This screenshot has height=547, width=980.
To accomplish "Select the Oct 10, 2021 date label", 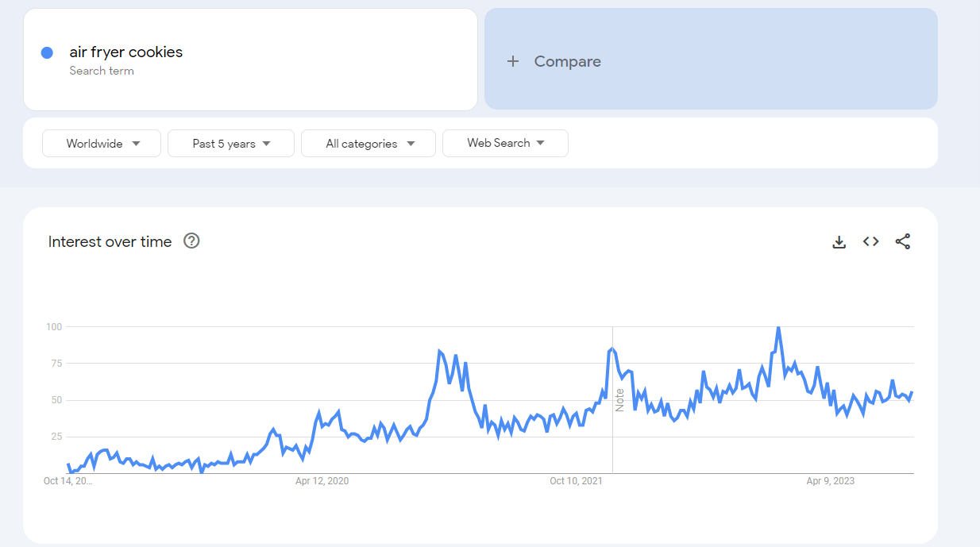I will point(577,481).
